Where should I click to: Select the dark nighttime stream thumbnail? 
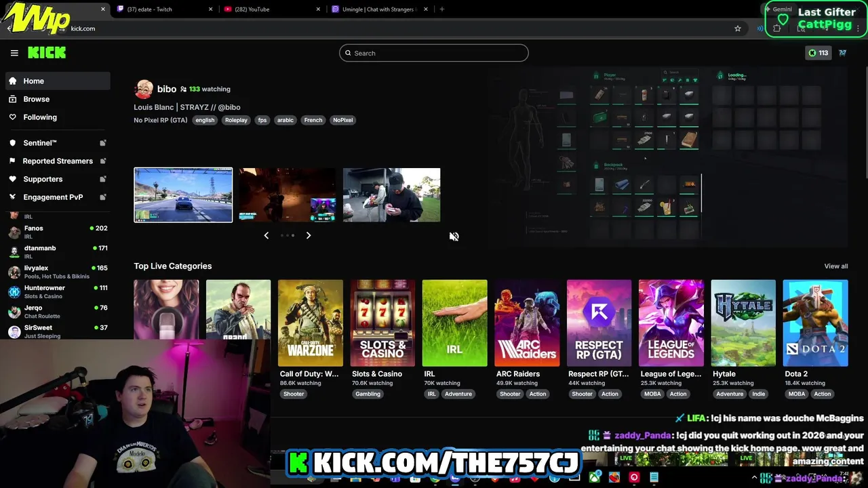pyautogui.click(x=288, y=195)
